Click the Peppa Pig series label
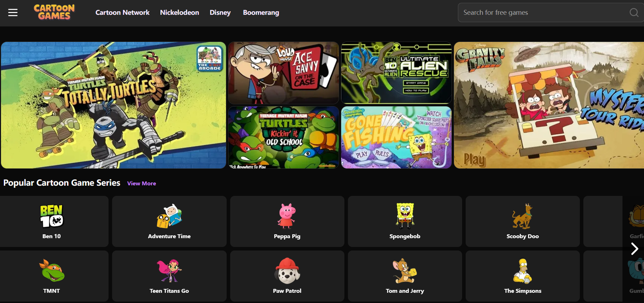This screenshot has width=644, height=303. 287,236
